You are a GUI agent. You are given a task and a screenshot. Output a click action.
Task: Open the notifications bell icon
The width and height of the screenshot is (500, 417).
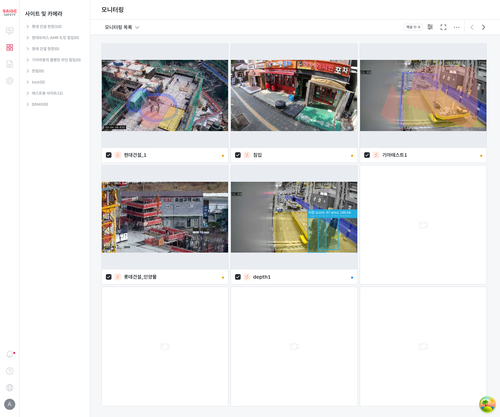(10, 354)
